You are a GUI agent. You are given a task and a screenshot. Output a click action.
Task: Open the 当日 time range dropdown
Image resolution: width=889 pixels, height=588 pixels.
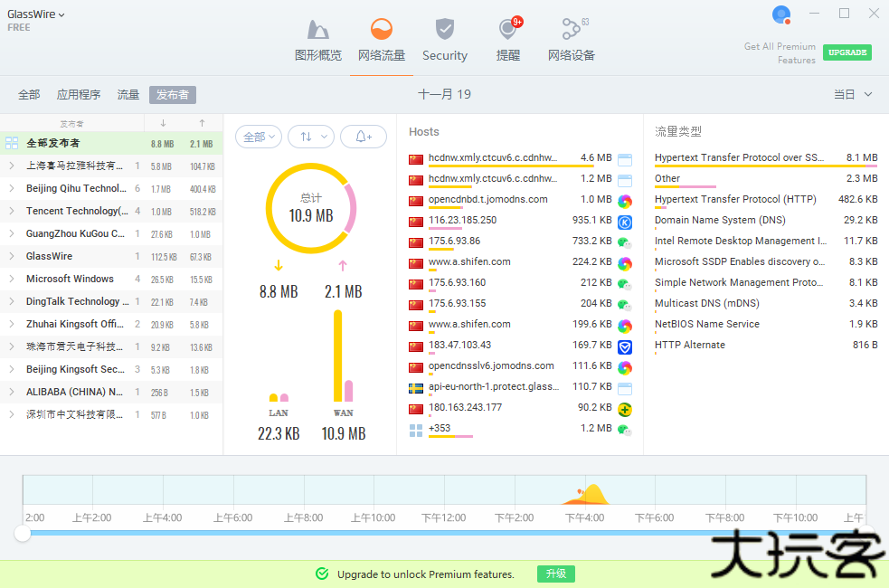point(852,94)
